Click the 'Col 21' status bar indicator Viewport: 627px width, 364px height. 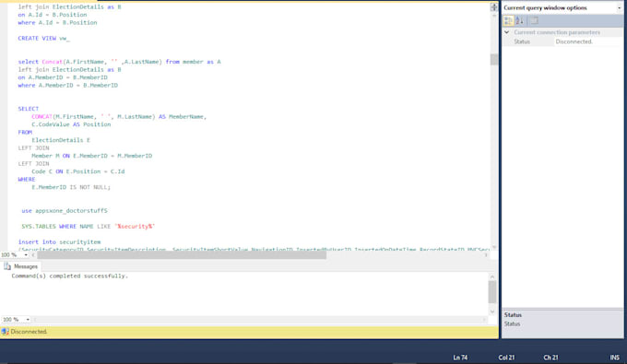click(x=506, y=358)
